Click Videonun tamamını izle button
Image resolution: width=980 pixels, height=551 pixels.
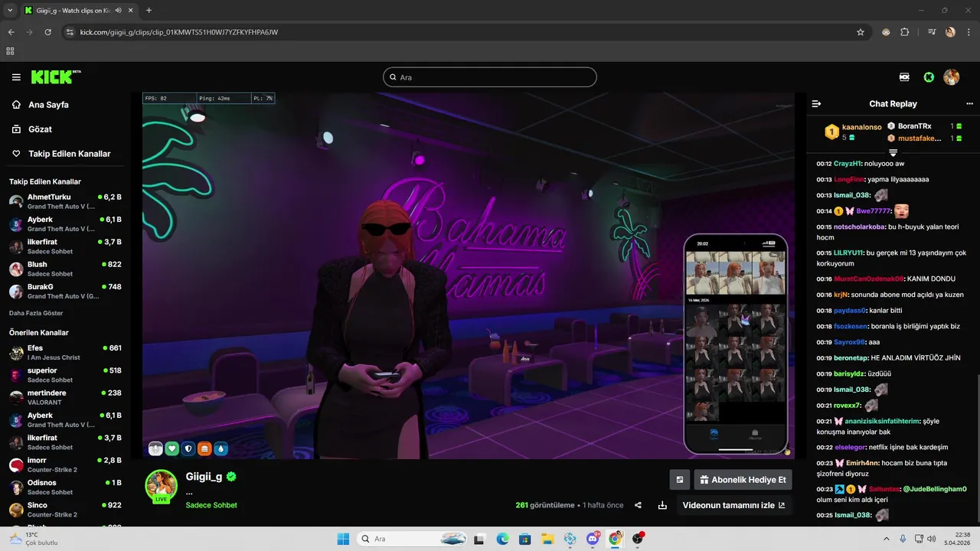(733, 505)
